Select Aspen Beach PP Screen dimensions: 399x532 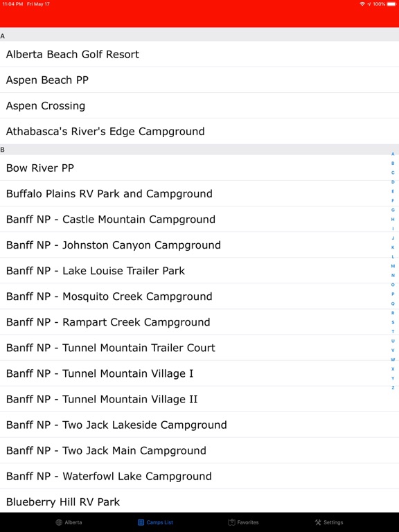coord(199,80)
